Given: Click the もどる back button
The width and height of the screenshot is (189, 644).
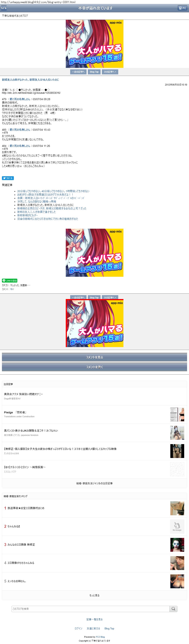Looking at the screenshot, I should [4, 8].
